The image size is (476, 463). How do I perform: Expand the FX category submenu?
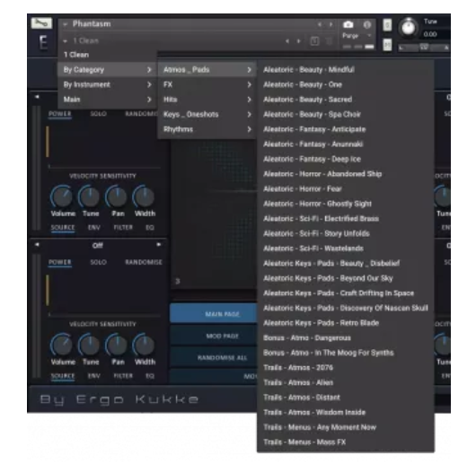(x=207, y=84)
